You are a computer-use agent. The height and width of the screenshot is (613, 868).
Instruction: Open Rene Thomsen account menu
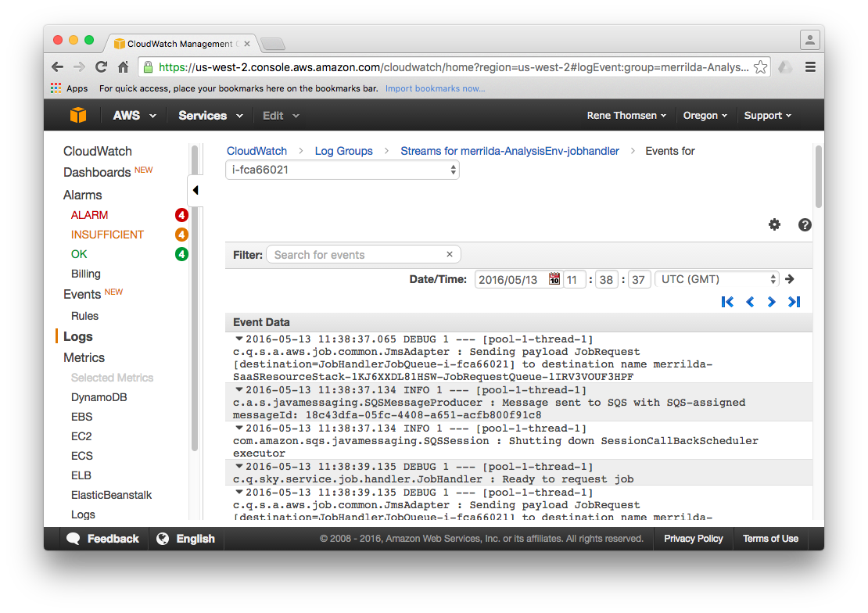pyautogui.click(x=626, y=115)
